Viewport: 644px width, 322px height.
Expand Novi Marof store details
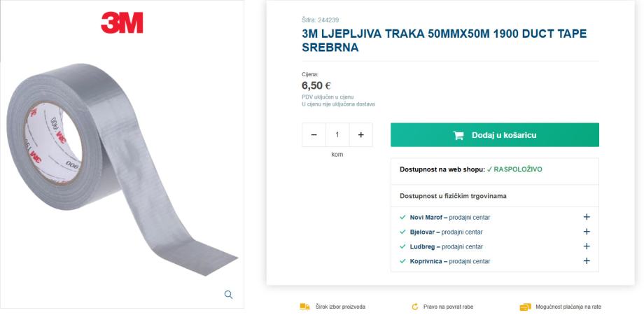587,217
